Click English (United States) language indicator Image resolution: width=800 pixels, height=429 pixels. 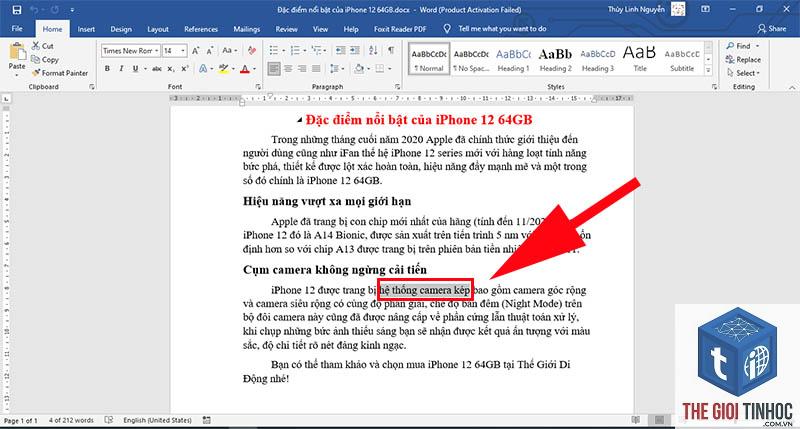[157, 420]
